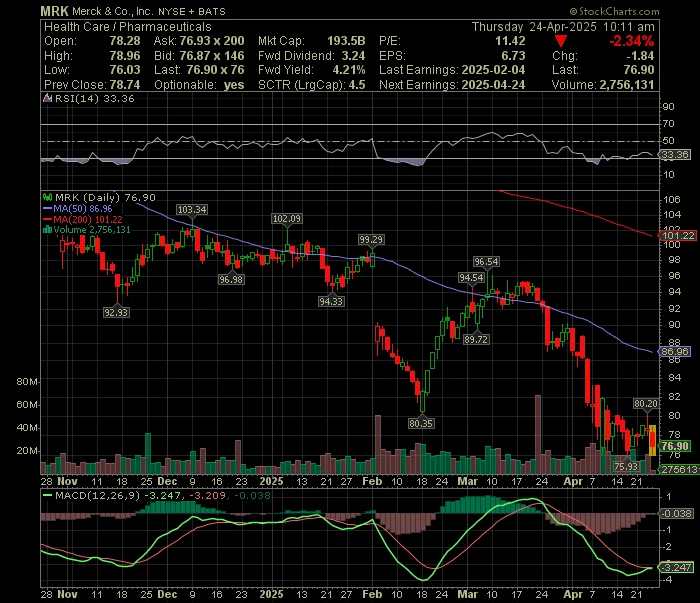Click the High price value 78.96
The image size is (700, 603).
[x=125, y=56]
